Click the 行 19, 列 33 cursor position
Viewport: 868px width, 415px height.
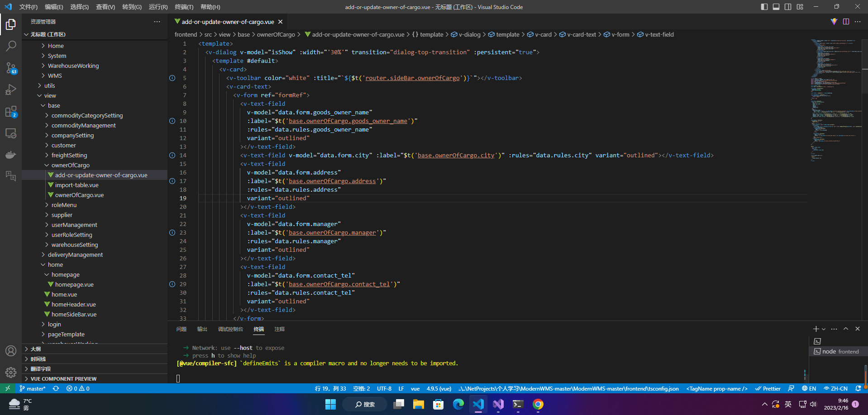(x=330, y=388)
